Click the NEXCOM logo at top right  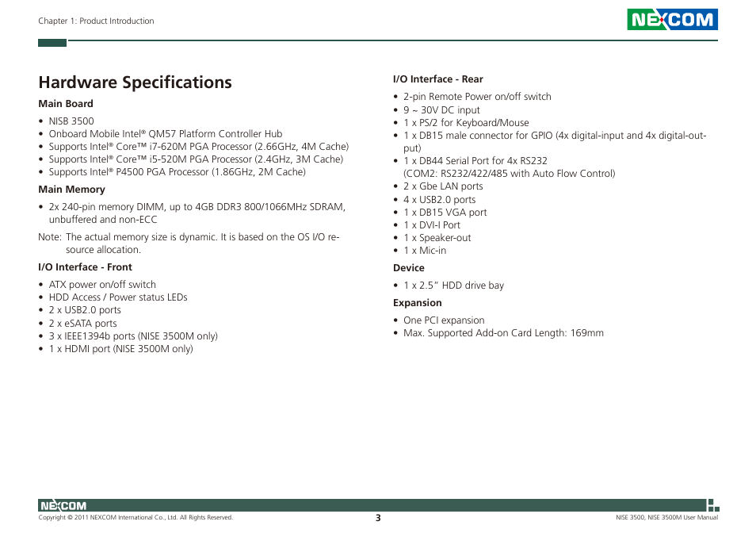[672, 20]
